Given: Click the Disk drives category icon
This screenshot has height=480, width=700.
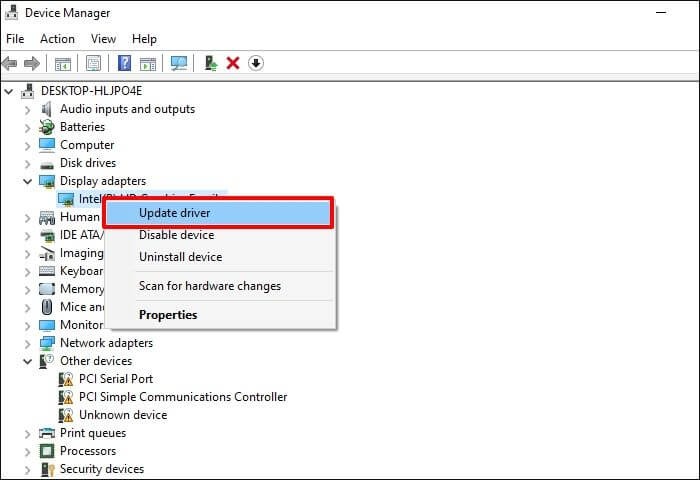Looking at the screenshot, I should (x=47, y=165).
